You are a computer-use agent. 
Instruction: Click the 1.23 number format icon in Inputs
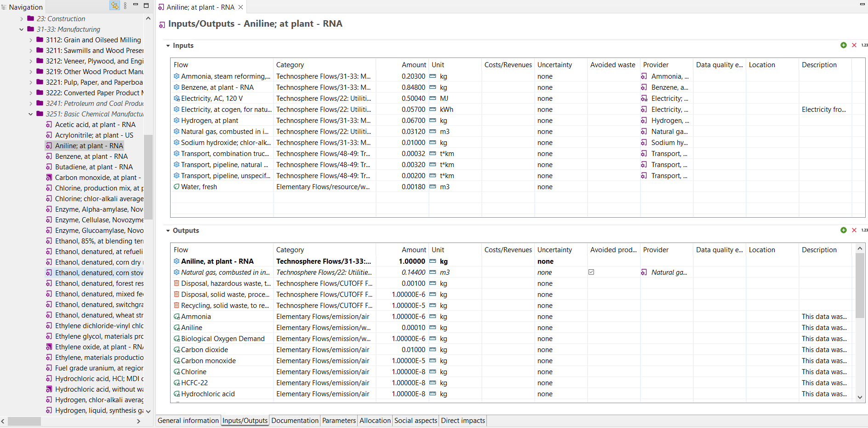click(864, 45)
